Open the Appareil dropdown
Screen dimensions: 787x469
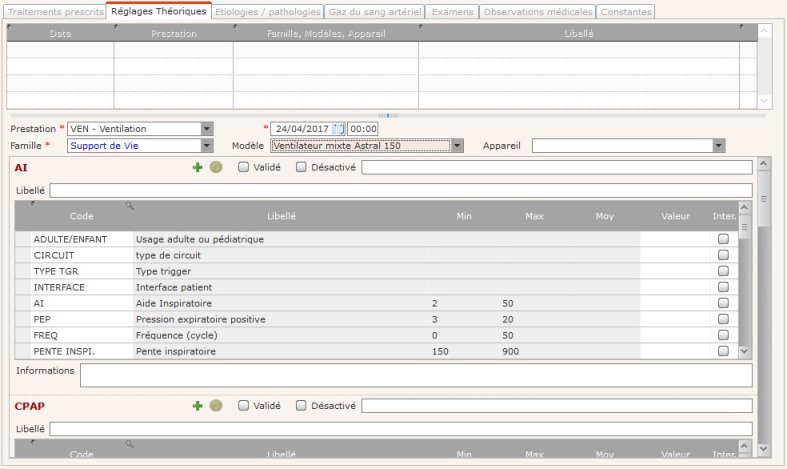click(x=719, y=146)
